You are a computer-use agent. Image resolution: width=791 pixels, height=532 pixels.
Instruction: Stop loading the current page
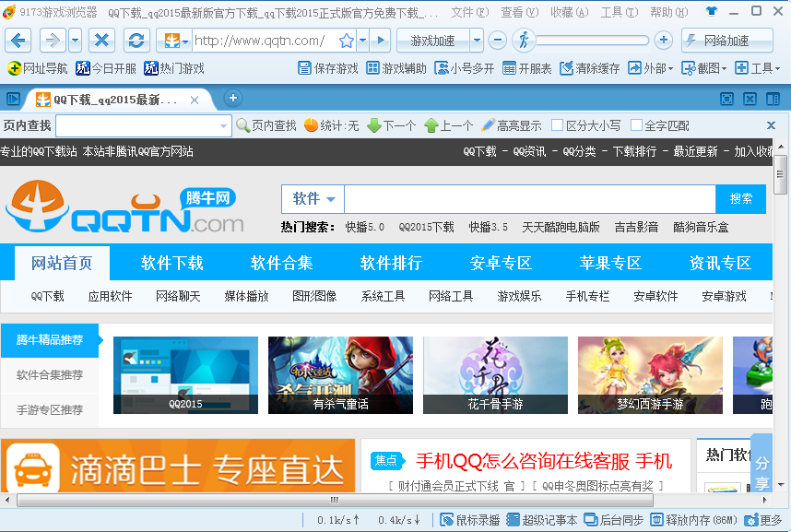[x=102, y=41]
